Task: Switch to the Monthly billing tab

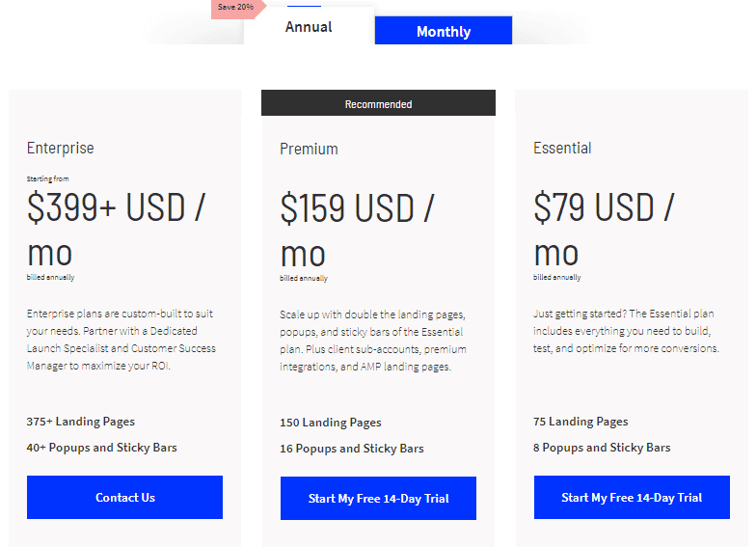Action: coord(443,32)
